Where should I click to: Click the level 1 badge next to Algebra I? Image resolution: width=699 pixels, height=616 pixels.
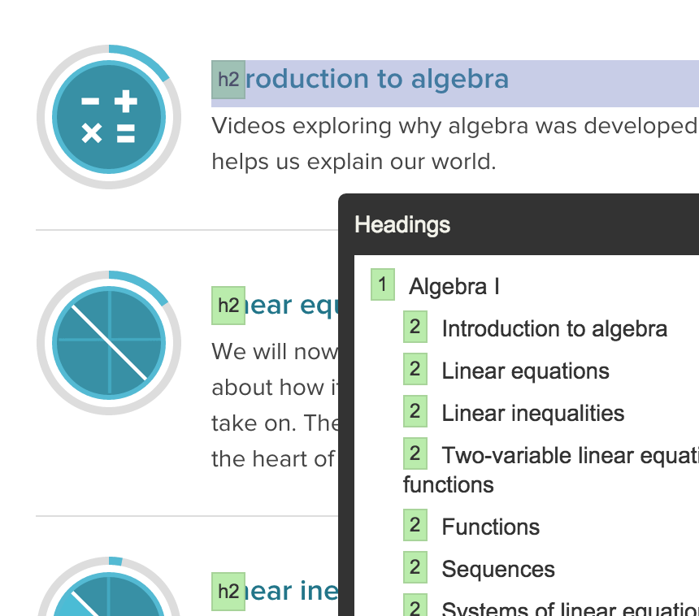coord(383,284)
